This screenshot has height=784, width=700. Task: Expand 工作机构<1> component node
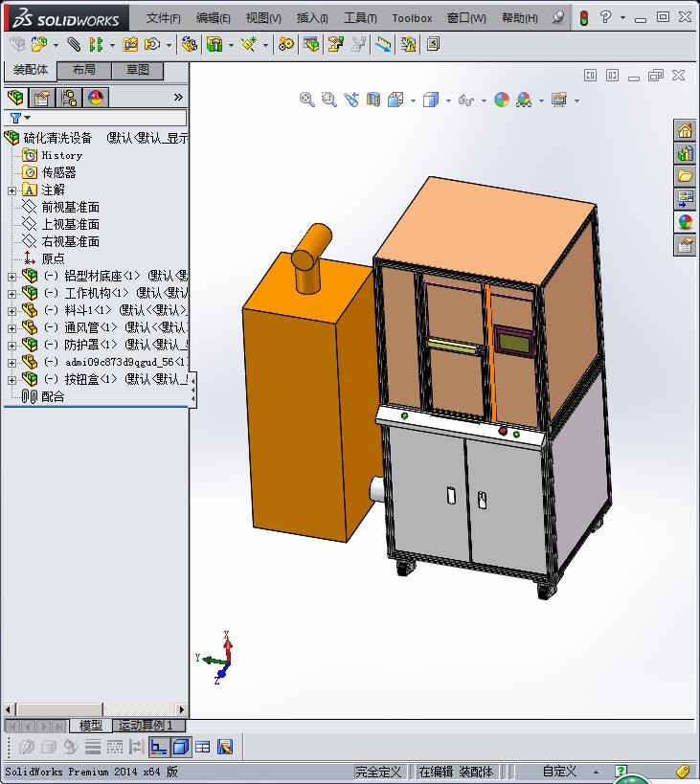point(12,294)
